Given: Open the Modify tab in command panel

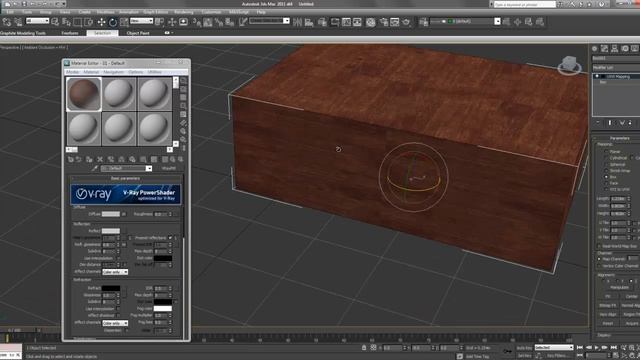Looking at the screenshot, I should [604, 49].
